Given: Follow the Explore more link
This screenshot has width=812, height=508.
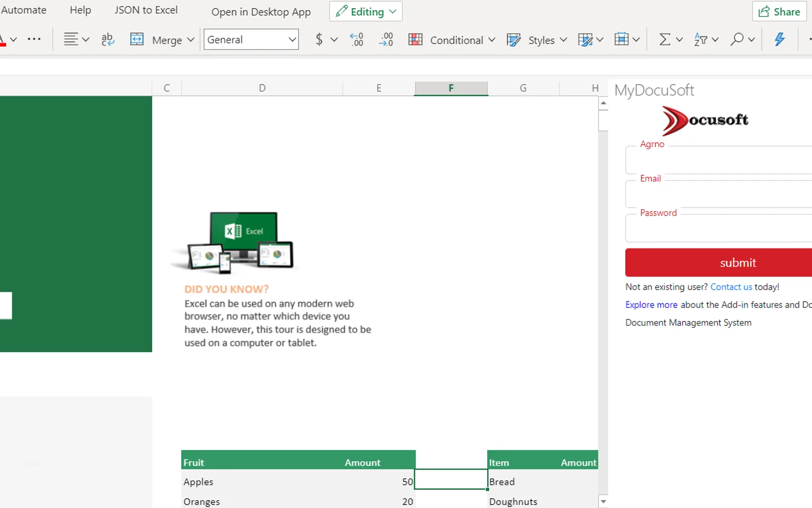Looking at the screenshot, I should [x=651, y=305].
